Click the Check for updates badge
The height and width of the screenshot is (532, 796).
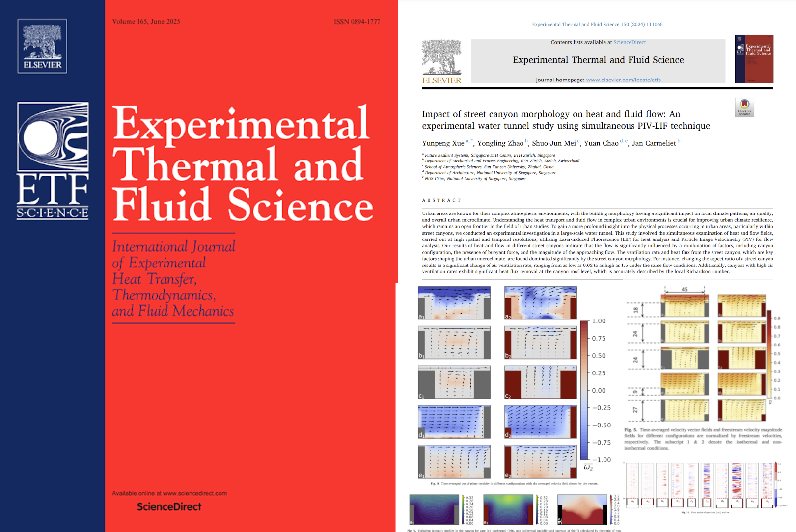(x=744, y=107)
